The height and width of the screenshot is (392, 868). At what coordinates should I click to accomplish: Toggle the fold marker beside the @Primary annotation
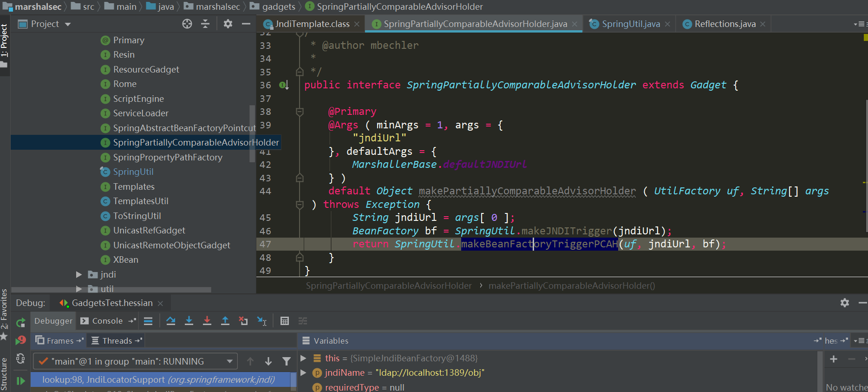[300, 112]
